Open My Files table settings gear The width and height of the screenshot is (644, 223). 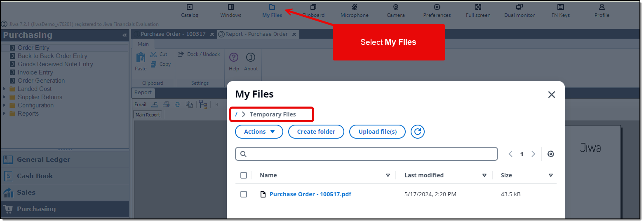551,154
